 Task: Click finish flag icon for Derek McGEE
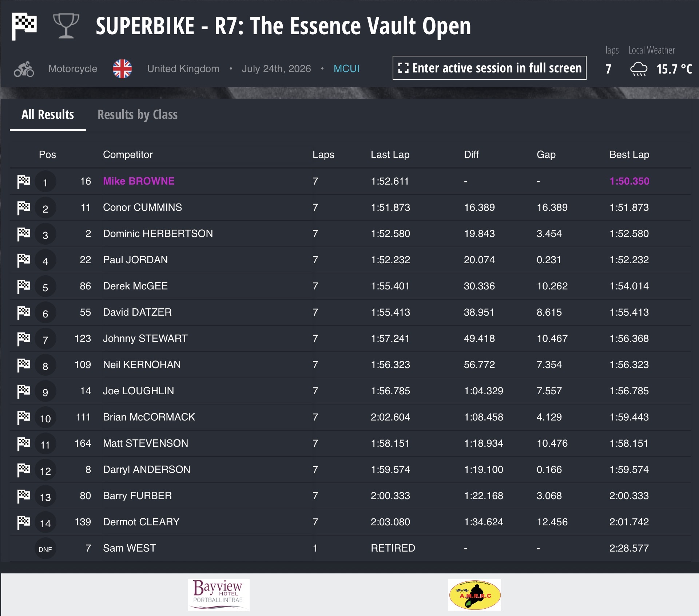coord(24,286)
